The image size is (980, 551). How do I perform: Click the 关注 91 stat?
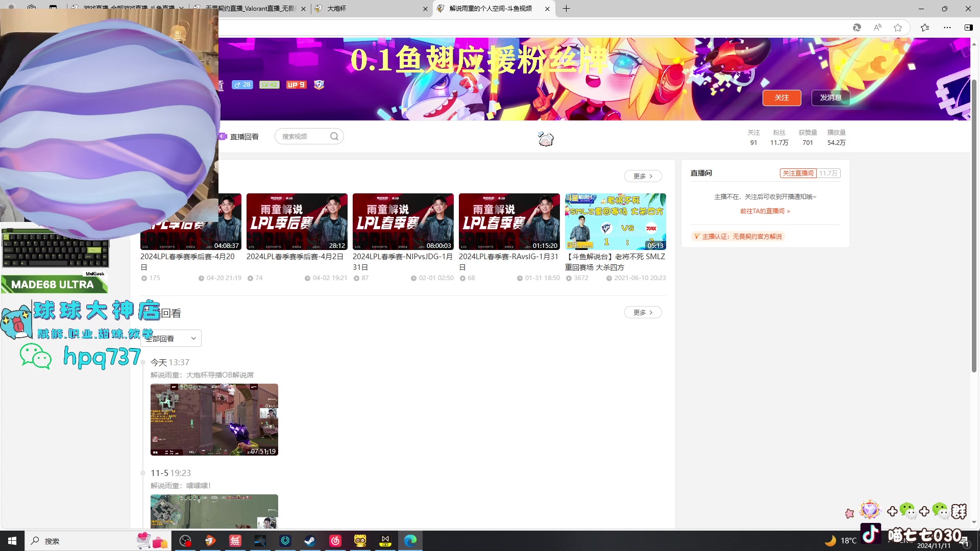click(753, 137)
